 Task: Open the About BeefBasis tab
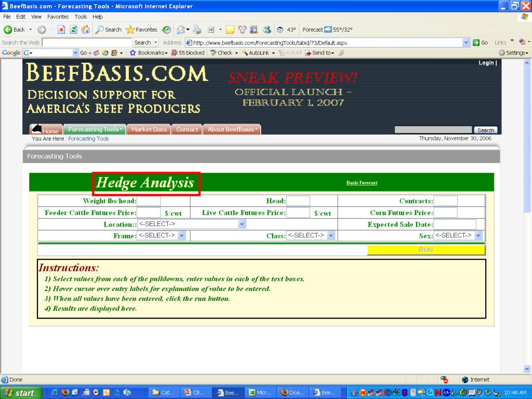tap(232, 129)
